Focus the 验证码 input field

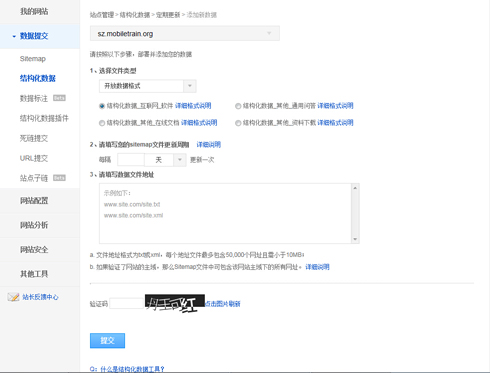pos(126,303)
